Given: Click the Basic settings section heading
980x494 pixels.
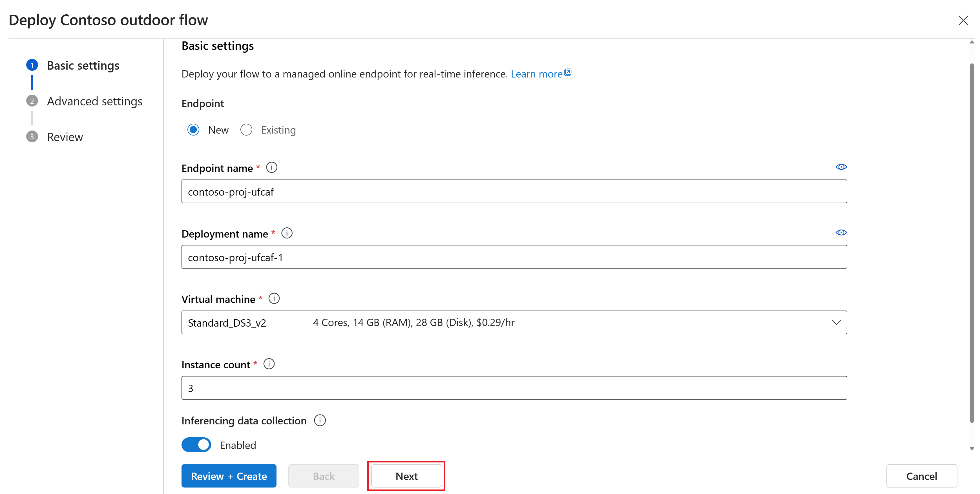Looking at the screenshot, I should pos(218,46).
